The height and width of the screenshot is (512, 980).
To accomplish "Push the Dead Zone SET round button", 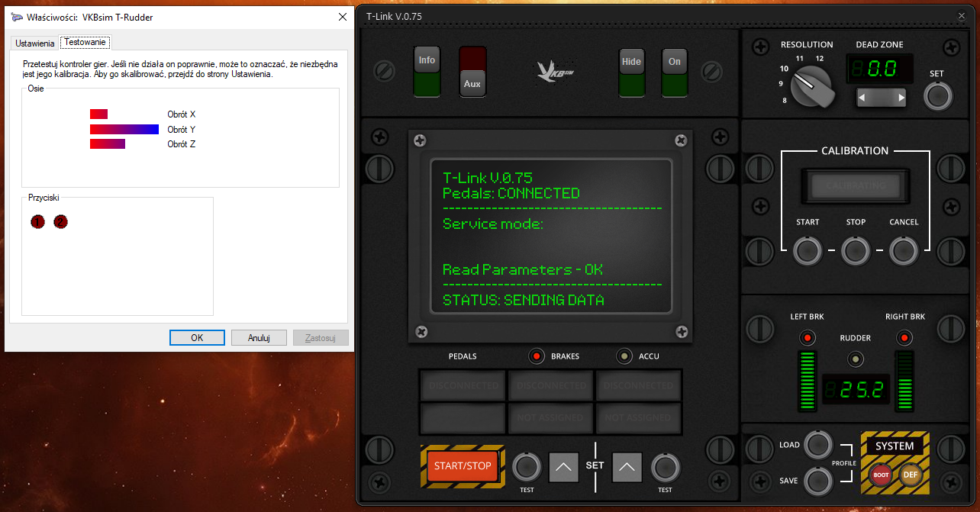I will click(x=937, y=97).
